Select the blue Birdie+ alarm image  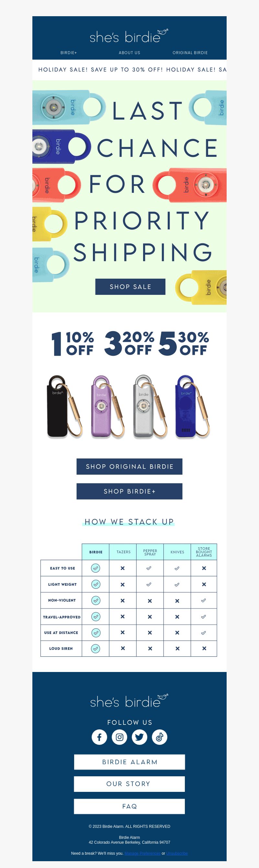[x=193, y=406]
